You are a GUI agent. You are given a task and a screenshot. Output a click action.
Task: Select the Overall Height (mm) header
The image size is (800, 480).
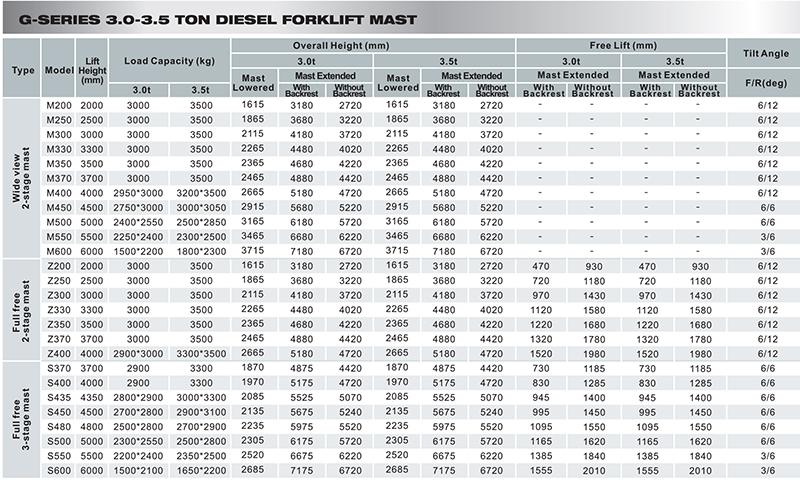point(341,45)
